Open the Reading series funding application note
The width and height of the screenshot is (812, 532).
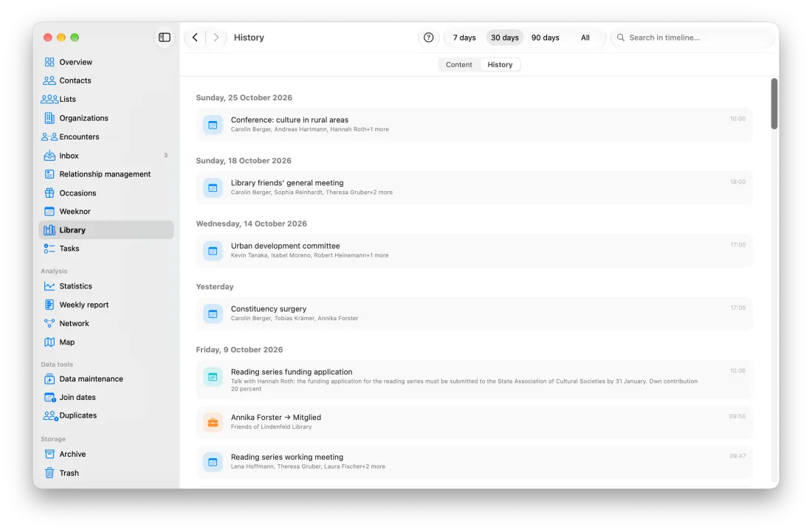[474, 380]
